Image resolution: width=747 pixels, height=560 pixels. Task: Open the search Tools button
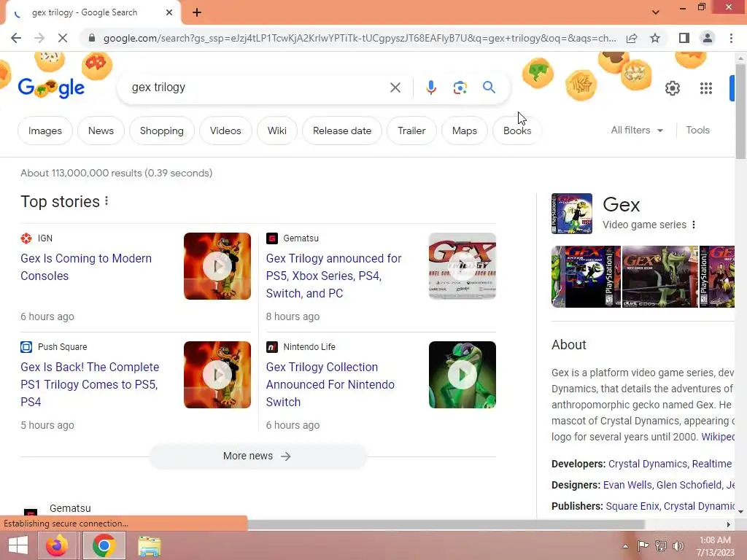click(697, 130)
